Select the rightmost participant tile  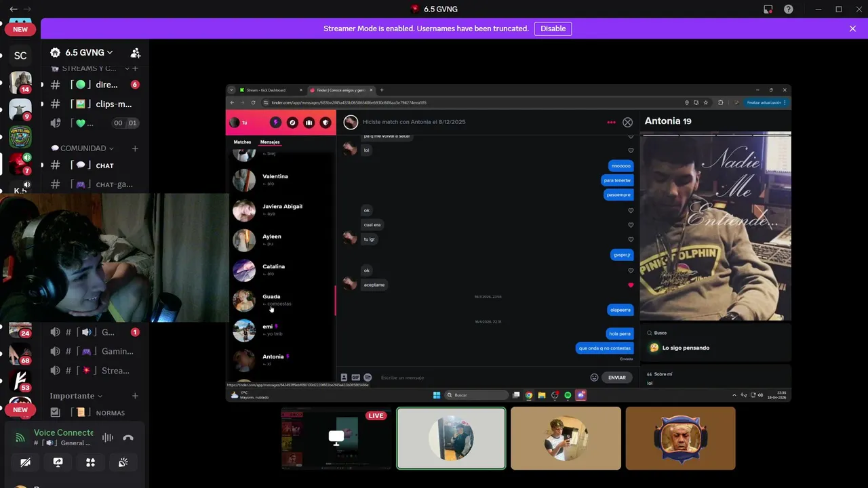pos(680,439)
